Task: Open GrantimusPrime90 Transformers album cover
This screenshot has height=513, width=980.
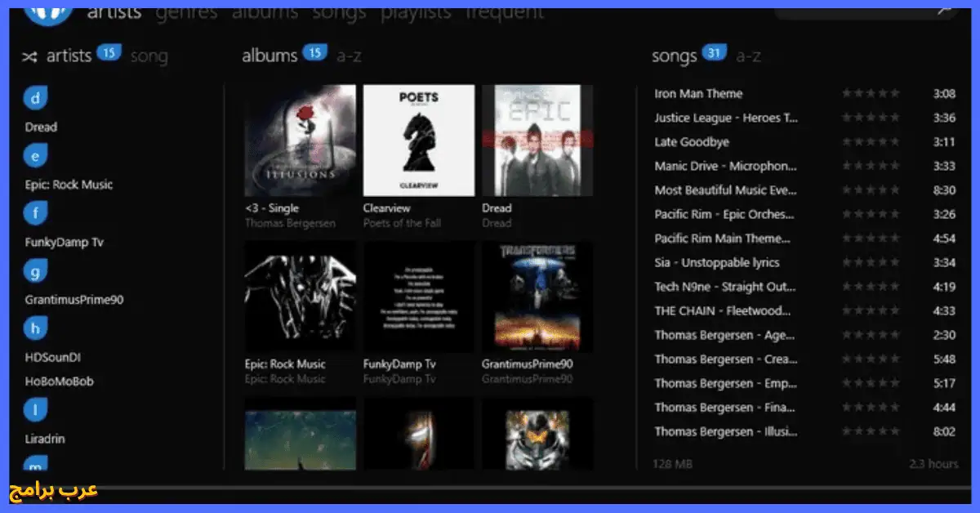Action: coord(537,297)
